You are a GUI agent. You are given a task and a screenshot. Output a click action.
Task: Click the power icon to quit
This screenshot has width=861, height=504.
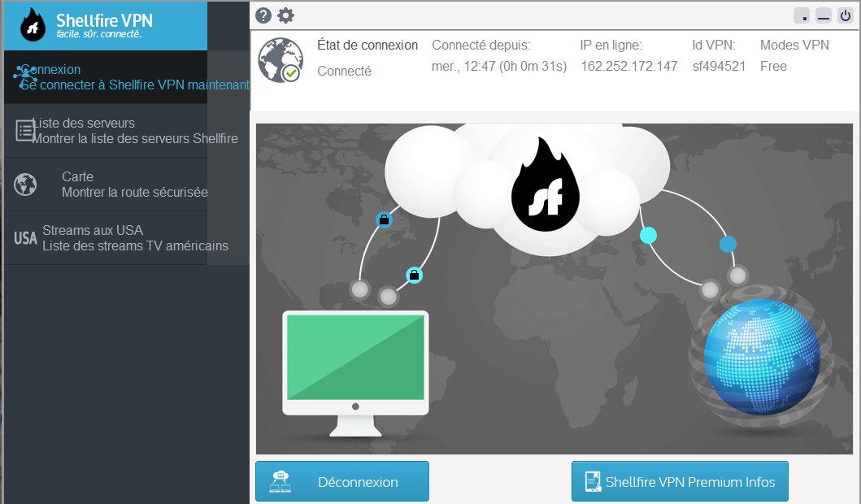846,15
